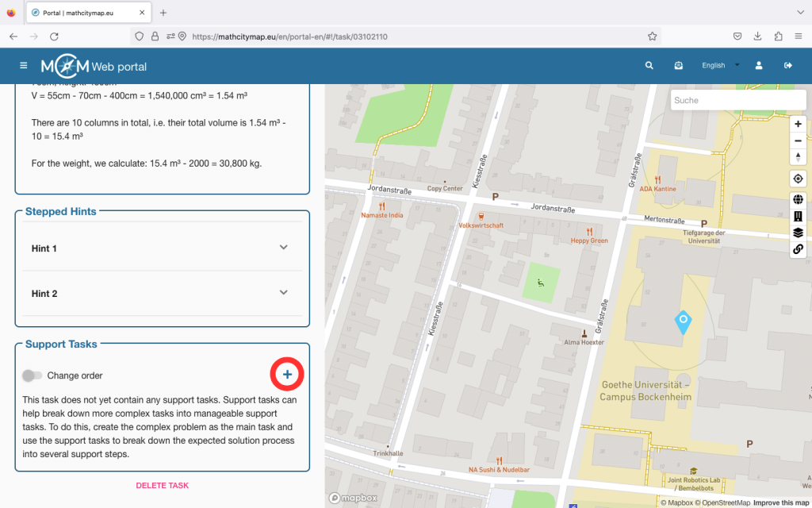Add a new support task with plus icon
The width and height of the screenshot is (812, 508).
click(x=287, y=375)
